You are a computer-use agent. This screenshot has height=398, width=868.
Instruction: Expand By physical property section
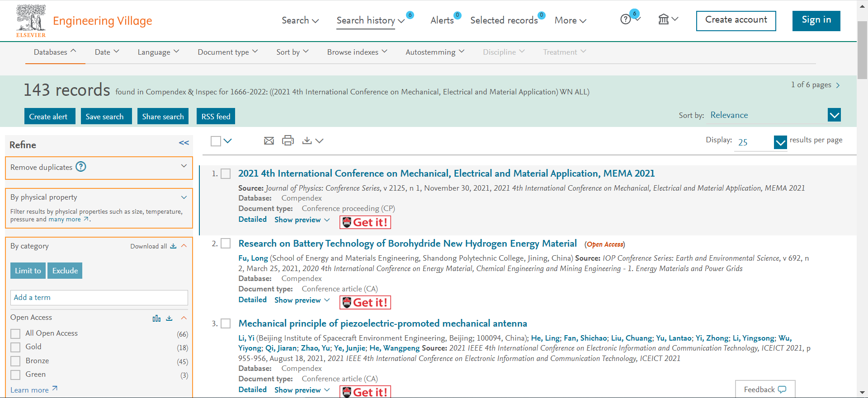pos(184,197)
